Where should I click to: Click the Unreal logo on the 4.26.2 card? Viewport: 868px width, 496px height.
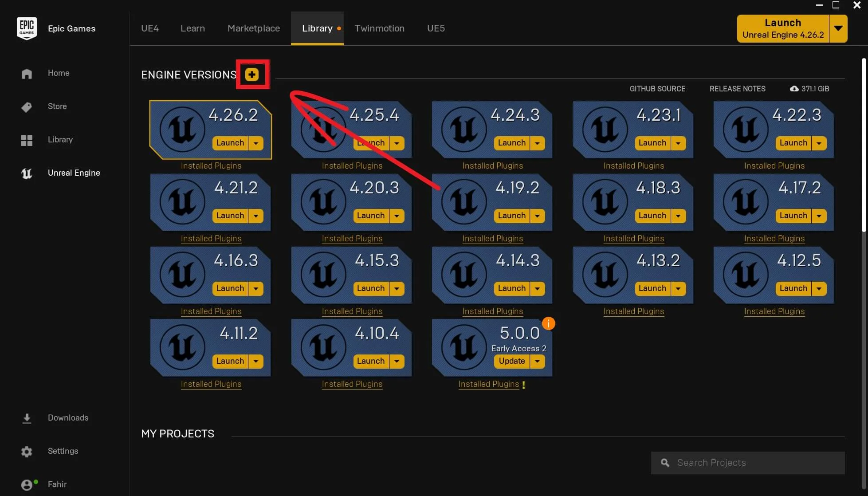point(182,130)
